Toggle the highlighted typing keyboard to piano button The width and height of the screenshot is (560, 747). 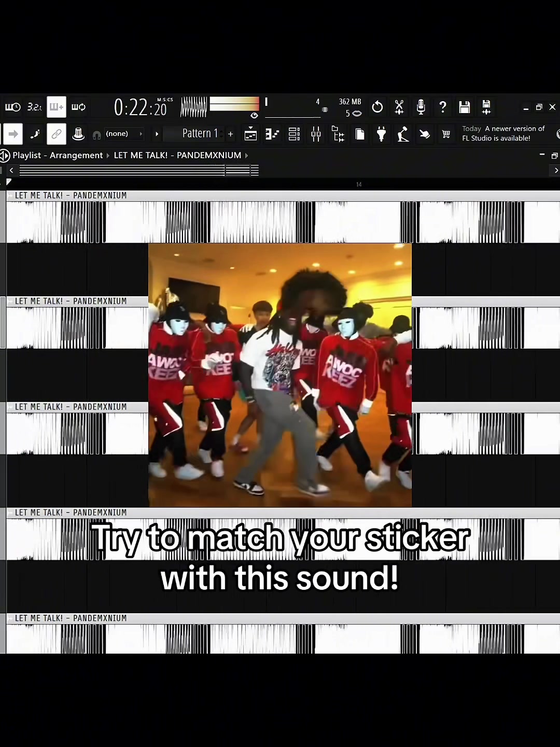(x=57, y=107)
